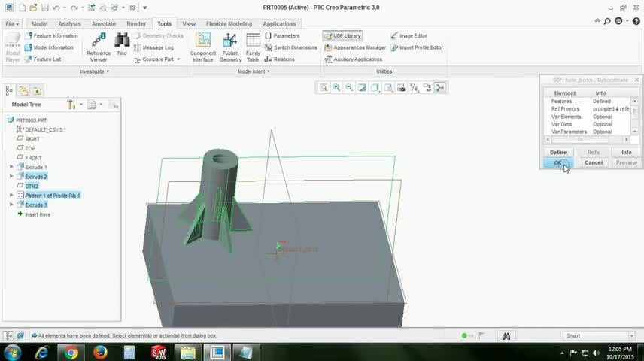Expand Pattern 1 of Profile Rib 1
This screenshot has height=361, width=644.
(x=11, y=195)
